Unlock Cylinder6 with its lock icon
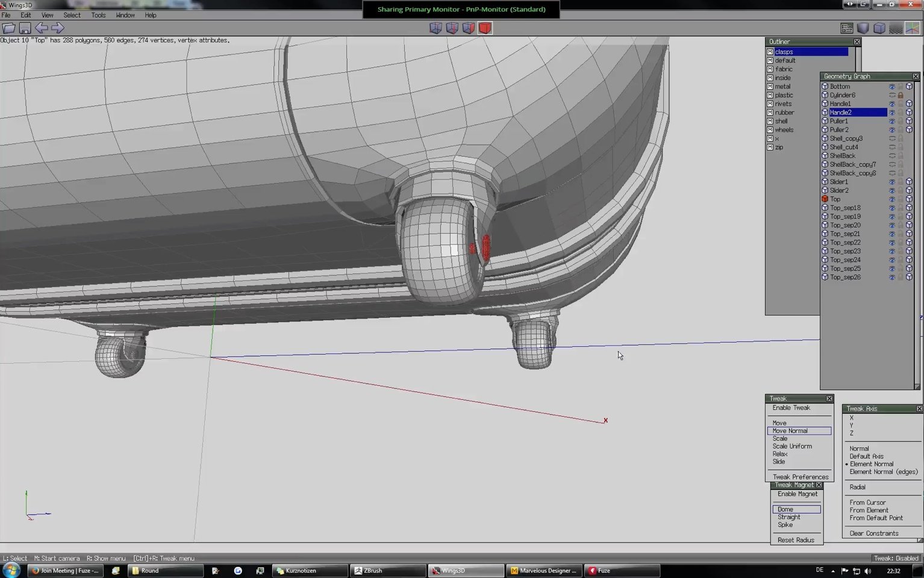Image resolution: width=924 pixels, height=578 pixels. point(901,95)
